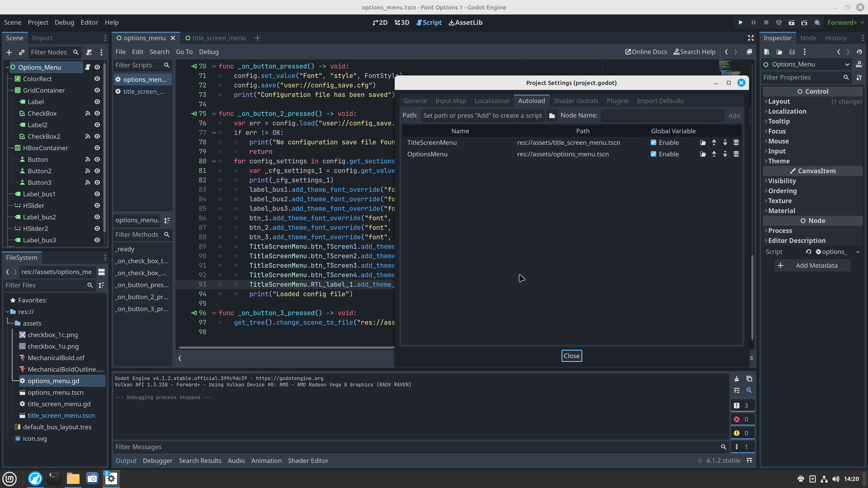Click Search Help in the script editor
868x488 pixels.
tap(694, 52)
